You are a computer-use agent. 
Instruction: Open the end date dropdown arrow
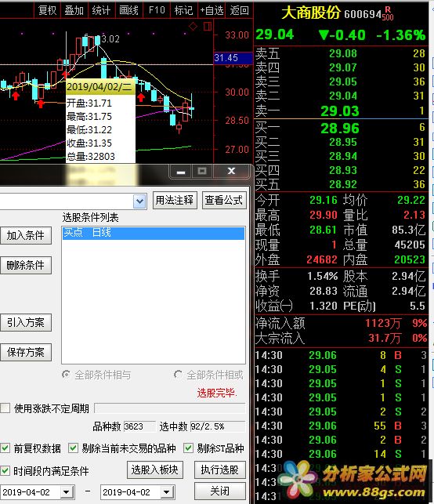click(167, 491)
